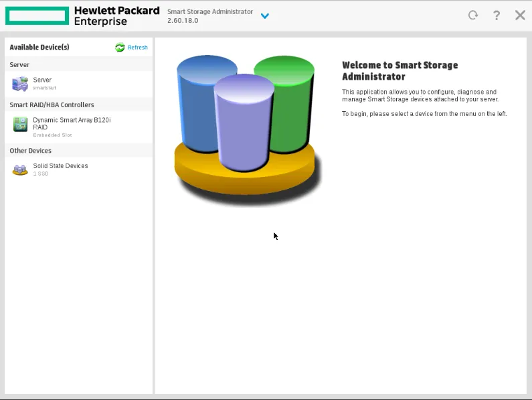Select Solid State Devices entry
The height and width of the screenshot is (400, 532).
coord(79,170)
